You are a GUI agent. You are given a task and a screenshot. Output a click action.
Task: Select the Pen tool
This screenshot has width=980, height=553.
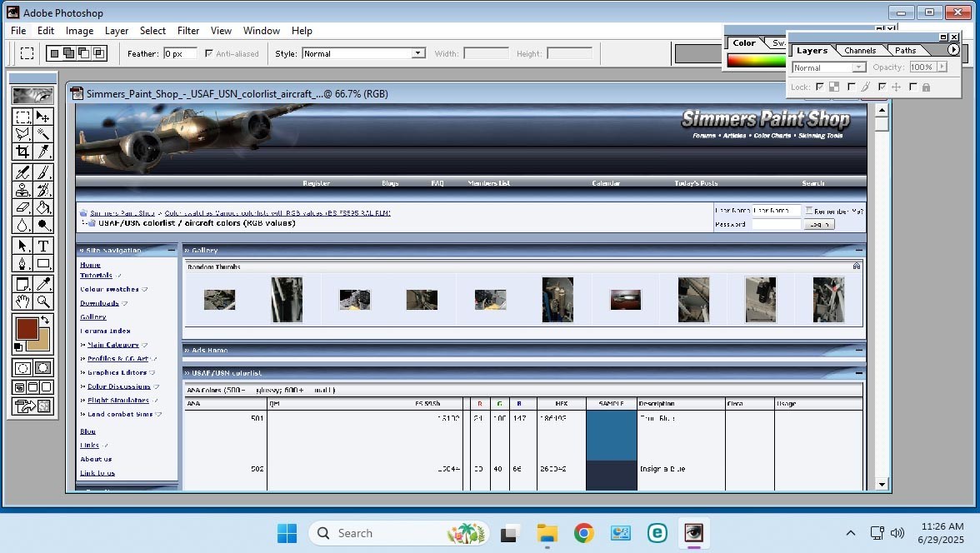click(22, 264)
